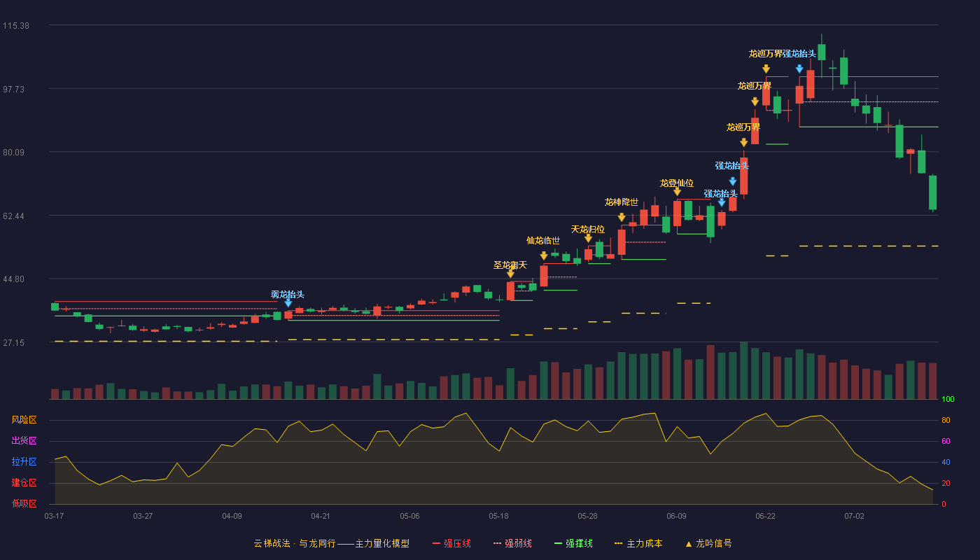Select the 44.80 price axis label
Viewport: 980px width, 560px height.
click(15, 279)
